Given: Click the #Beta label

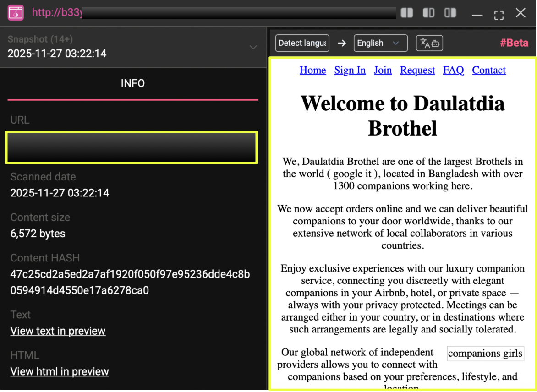Looking at the screenshot, I should pyautogui.click(x=514, y=43).
